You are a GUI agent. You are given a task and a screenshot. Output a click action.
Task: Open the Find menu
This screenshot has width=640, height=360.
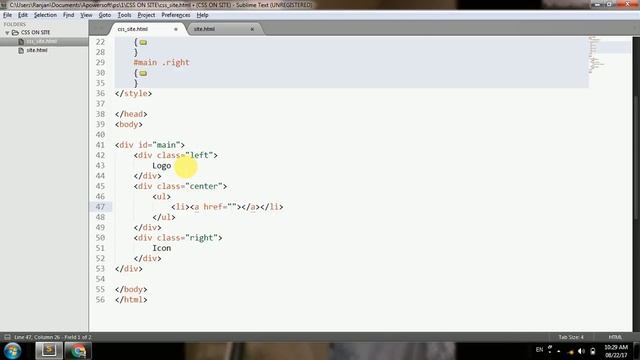pos(68,15)
